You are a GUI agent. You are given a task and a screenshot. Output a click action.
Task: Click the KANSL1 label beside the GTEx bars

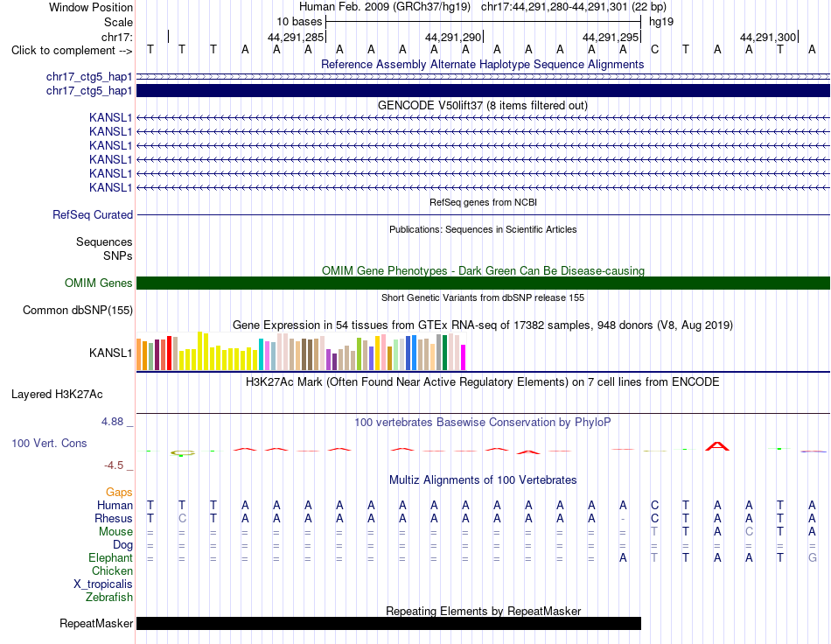pyautogui.click(x=111, y=353)
